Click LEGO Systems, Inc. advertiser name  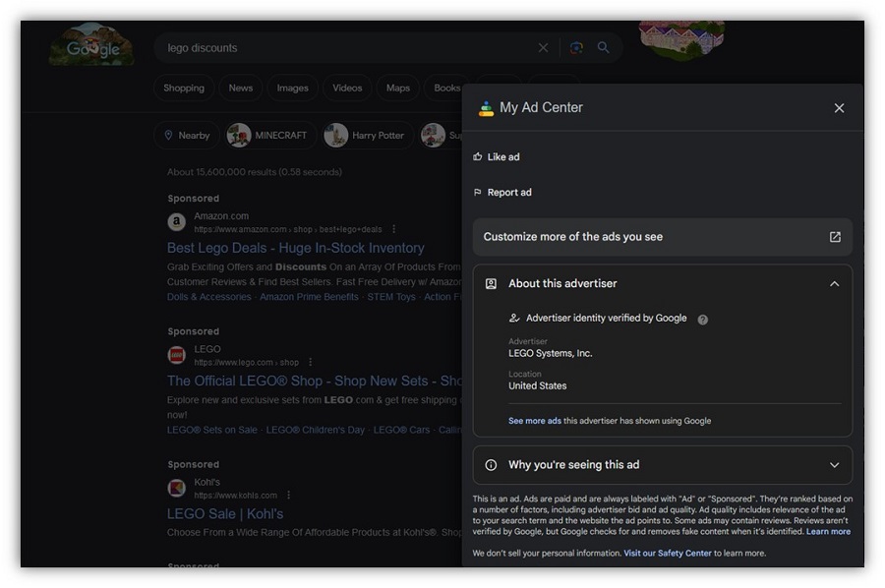(x=550, y=353)
